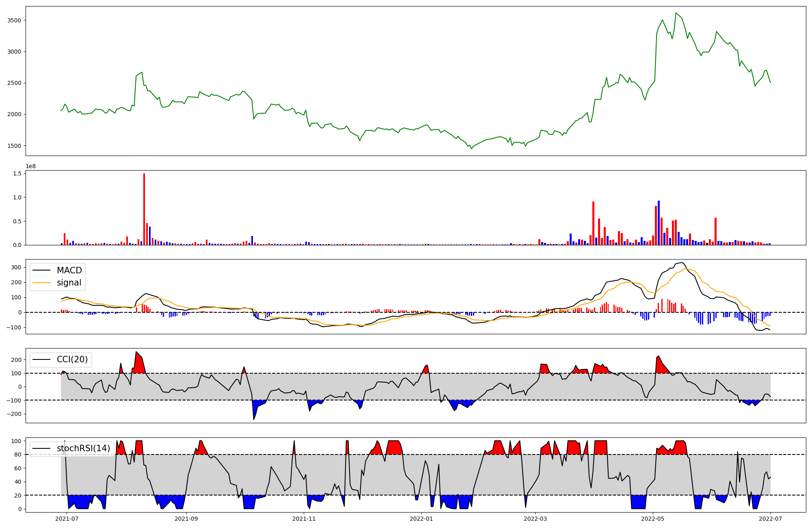Viewport: 812px width, 528px height.
Task: Click the 1e8 volume scale label
Action: click(x=31, y=166)
